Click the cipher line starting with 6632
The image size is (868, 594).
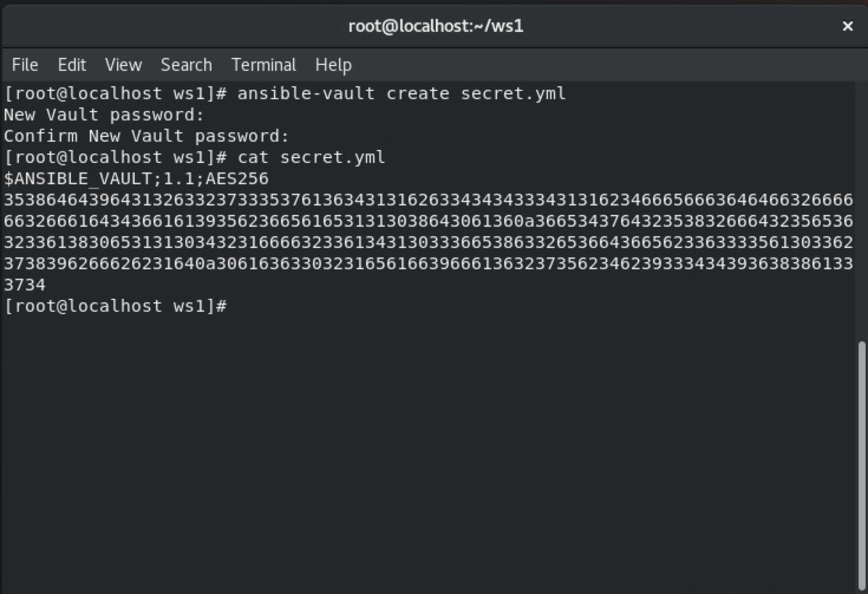point(428,221)
